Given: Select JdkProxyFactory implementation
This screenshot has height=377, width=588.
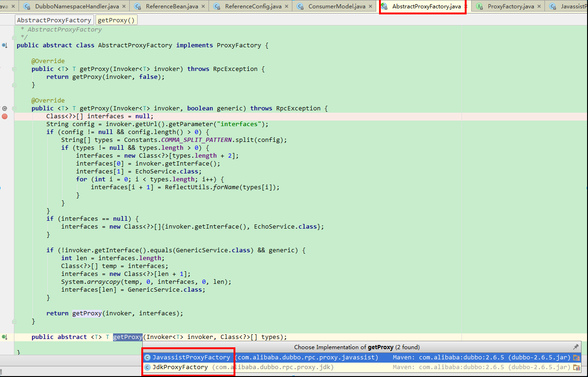Looking at the screenshot, I should [x=180, y=367].
